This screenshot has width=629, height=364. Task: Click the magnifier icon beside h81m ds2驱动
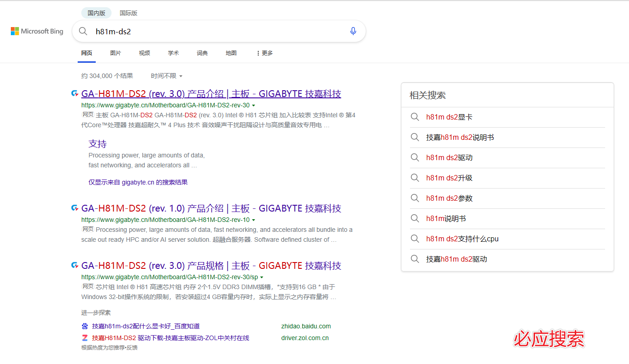point(415,158)
